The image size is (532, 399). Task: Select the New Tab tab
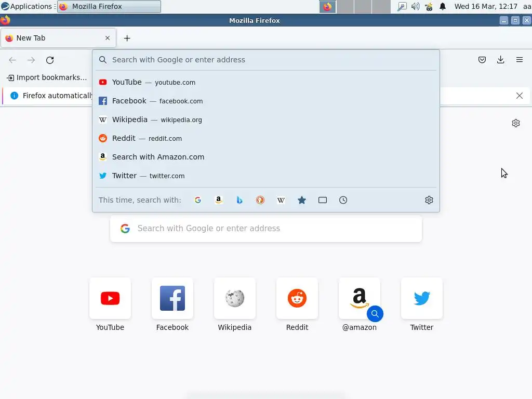58,38
